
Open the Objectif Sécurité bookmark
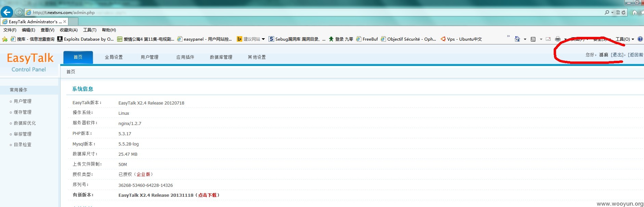pos(409,39)
